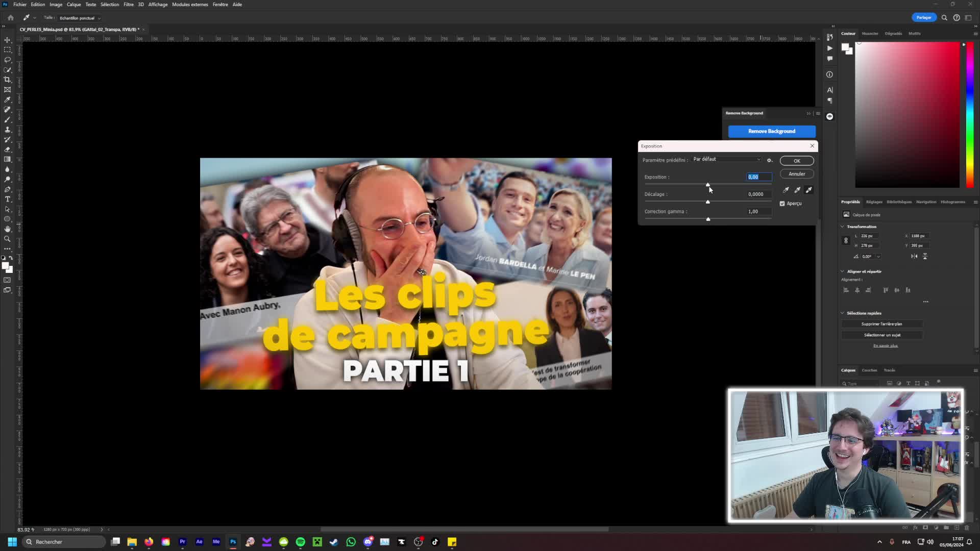Toggle the Aperçu preview checkbox

click(782, 204)
